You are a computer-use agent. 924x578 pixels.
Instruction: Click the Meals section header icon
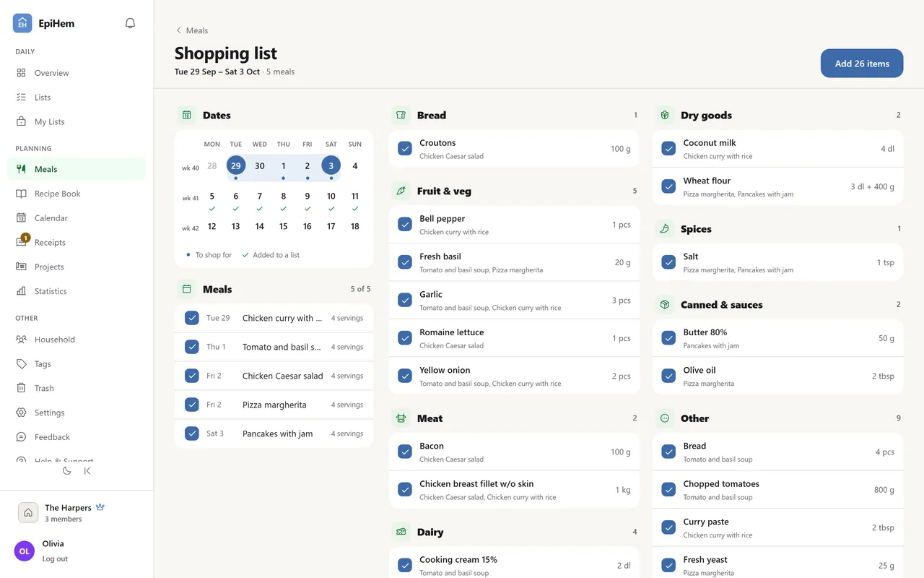(x=187, y=289)
